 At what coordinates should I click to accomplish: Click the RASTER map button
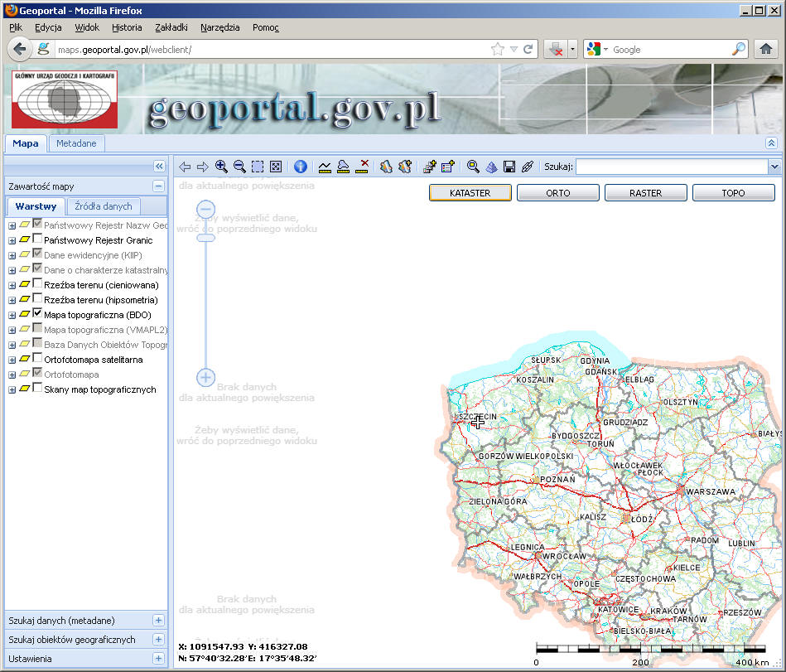point(646,193)
